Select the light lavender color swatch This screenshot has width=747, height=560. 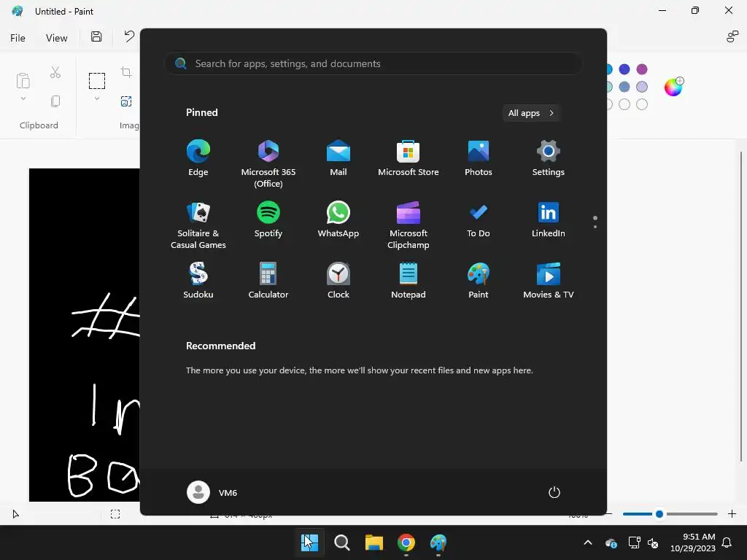tap(642, 87)
